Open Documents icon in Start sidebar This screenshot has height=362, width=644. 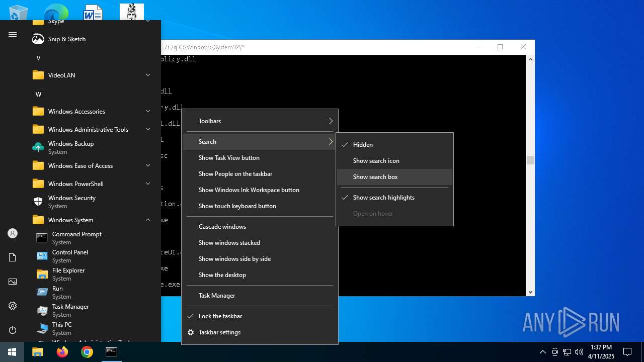coord(13,257)
